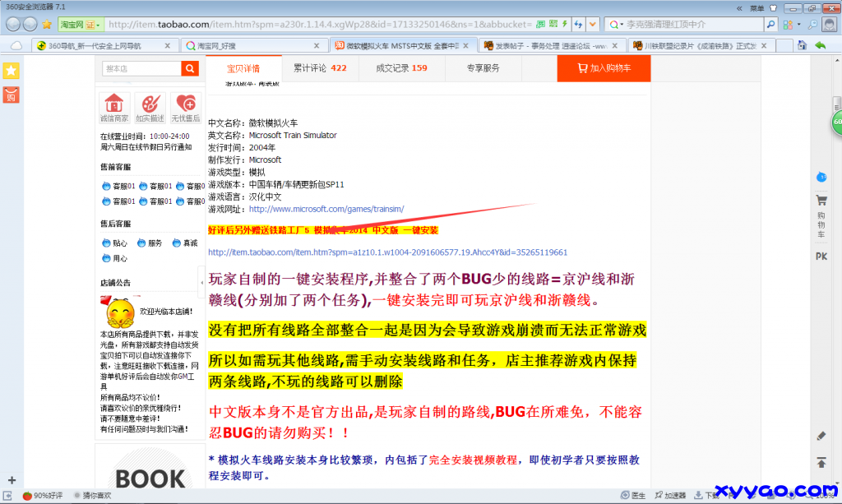Click the lightning acceleration icon beside the address bar
Viewport: 842px width, 504px height.
(565, 24)
